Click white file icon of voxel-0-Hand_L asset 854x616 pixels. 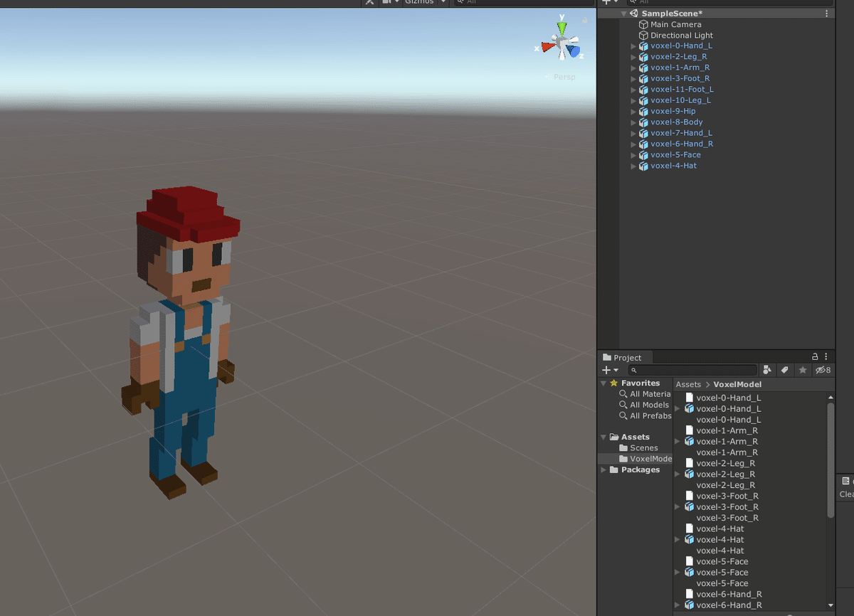click(689, 398)
